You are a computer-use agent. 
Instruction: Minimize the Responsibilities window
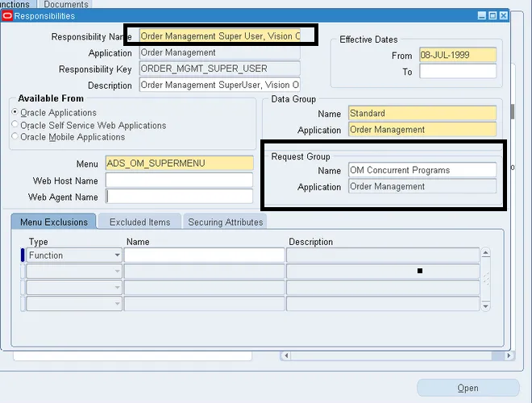(482, 15)
